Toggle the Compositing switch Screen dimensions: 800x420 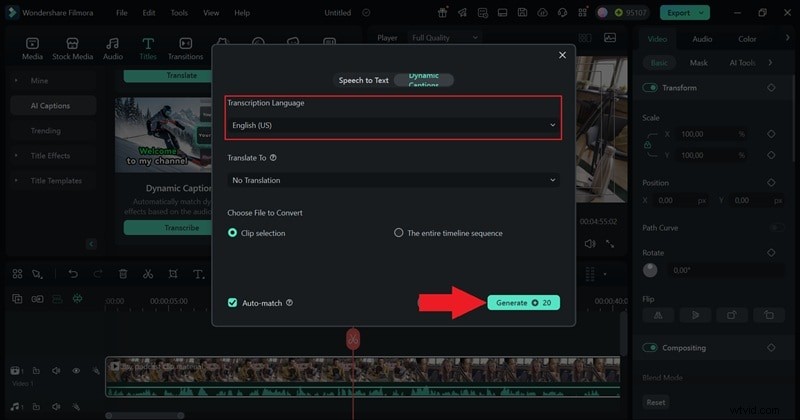[650, 348]
